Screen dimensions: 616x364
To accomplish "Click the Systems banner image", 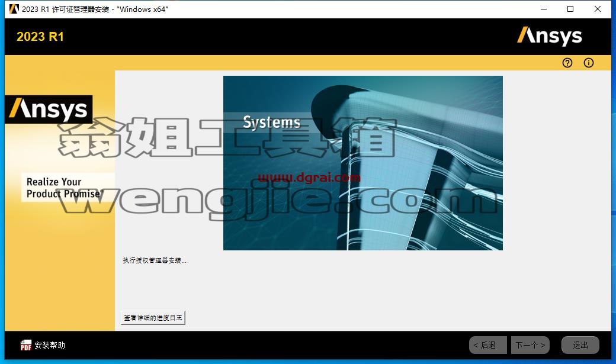I will point(363,163).
